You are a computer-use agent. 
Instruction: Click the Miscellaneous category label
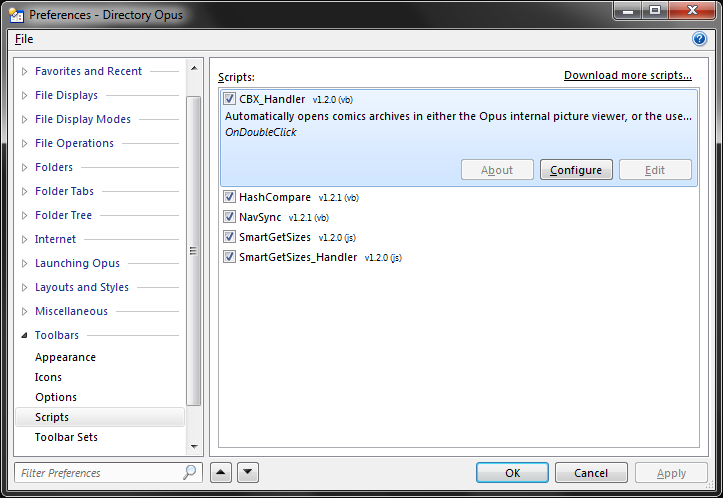(x=71, y=311)
